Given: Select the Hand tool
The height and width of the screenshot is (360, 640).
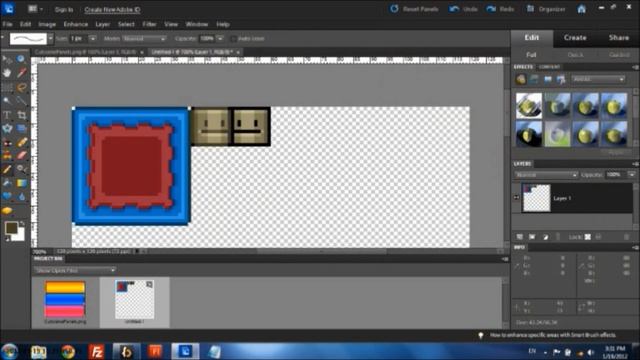Looking at the screenshot, I should (7, 73).
